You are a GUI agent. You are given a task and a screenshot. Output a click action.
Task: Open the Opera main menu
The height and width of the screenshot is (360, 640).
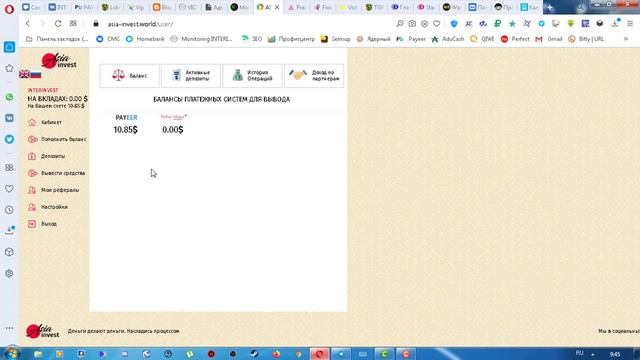pos(9,8)
